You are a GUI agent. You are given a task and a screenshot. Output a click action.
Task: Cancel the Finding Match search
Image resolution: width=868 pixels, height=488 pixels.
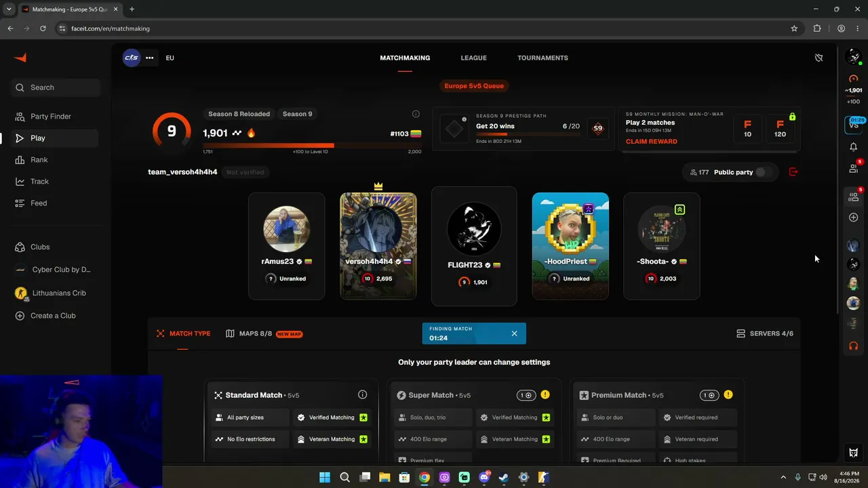coord(514,333)
